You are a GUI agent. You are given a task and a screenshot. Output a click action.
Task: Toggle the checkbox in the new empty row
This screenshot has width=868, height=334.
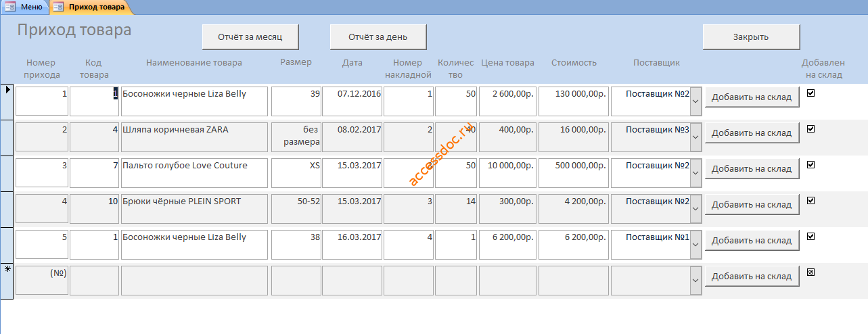(810, 272)
